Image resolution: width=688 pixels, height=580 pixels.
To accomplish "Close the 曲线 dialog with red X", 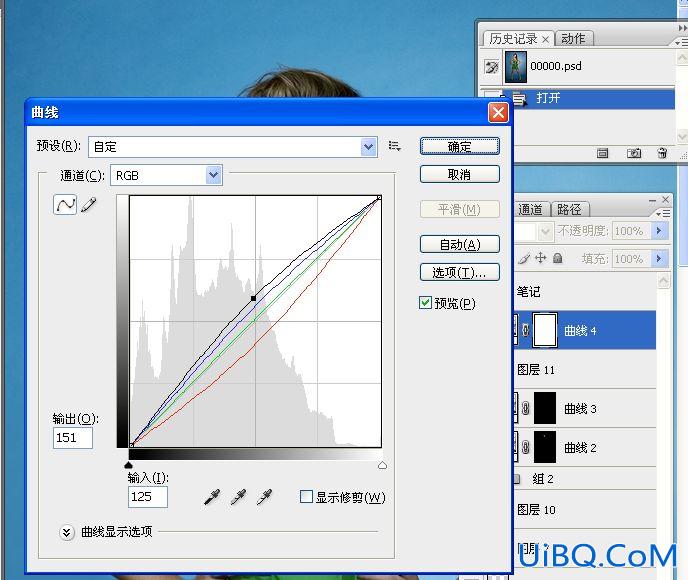I will pyautogui.click(x=498, y=113).
